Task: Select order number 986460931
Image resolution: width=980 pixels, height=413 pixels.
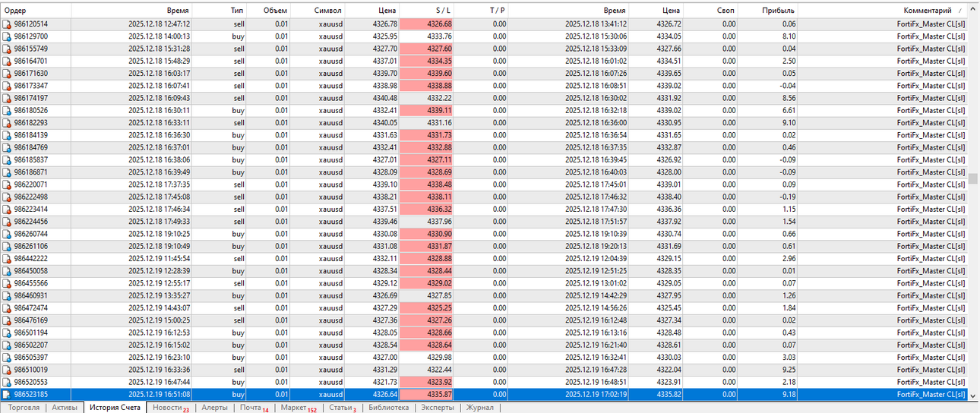Action: click(31, 295)
